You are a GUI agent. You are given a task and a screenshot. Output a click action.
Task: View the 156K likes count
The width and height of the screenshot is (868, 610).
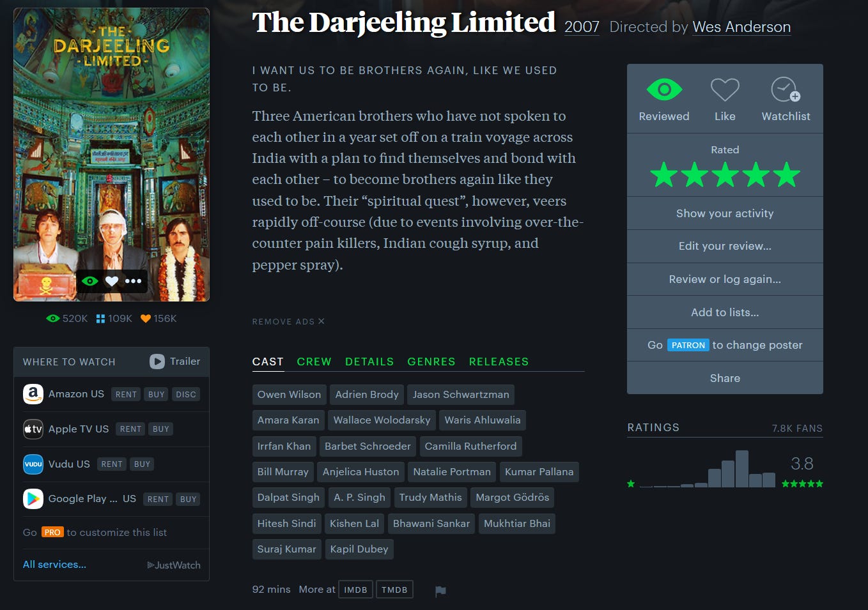pyautogui.click(x=159, y=319)
